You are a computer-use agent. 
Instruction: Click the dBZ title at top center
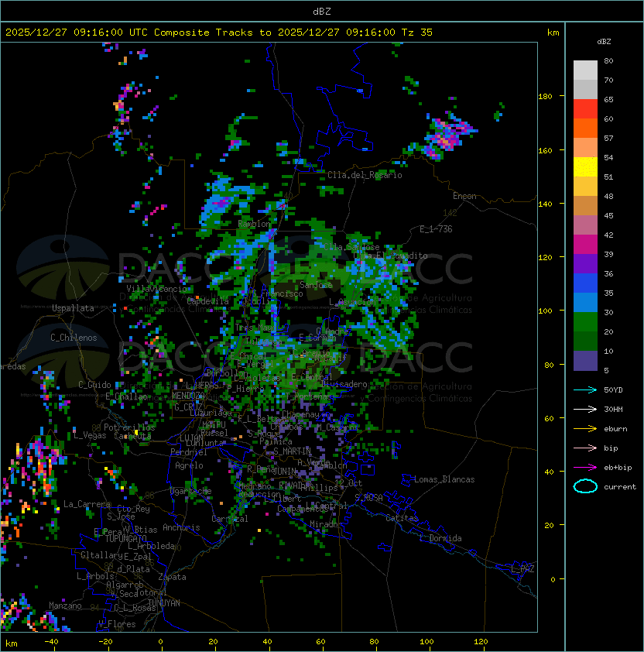click(x=322, y=12)
